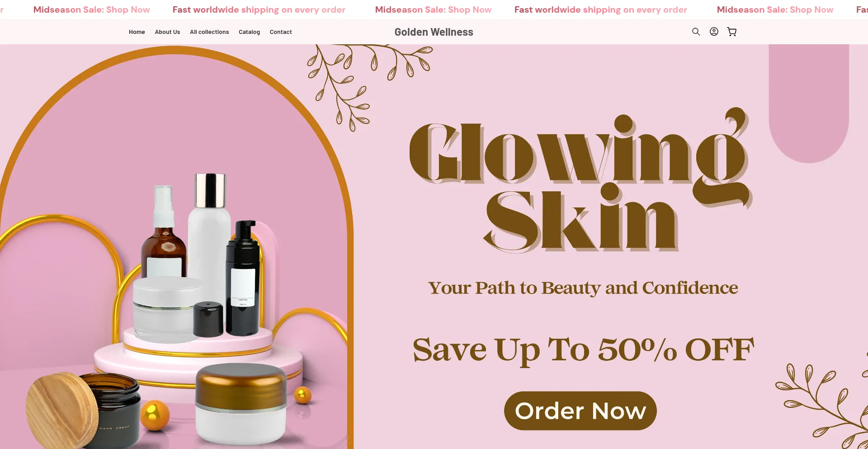Open the Contact page link
Screen dimensions: 868x449
(281, 32)
